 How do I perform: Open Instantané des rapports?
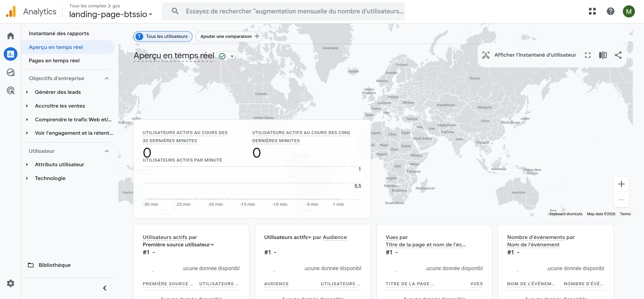[59, 34]
